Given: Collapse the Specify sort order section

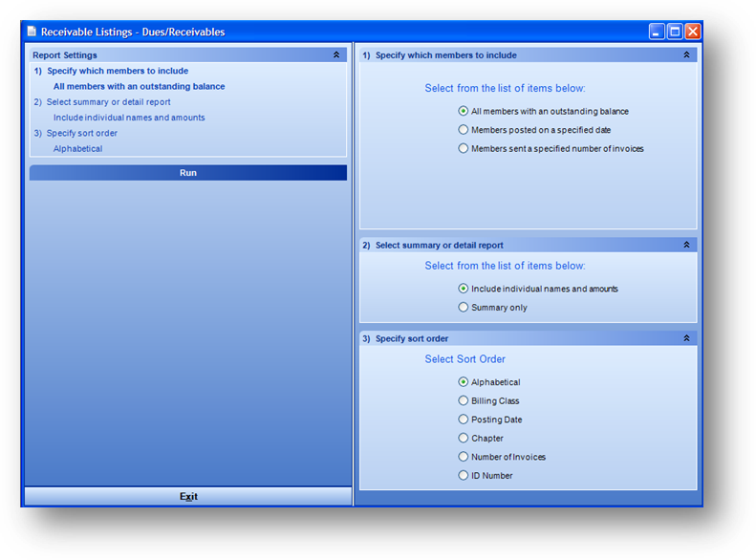Looking at the screenshot, I should [686, 338].
